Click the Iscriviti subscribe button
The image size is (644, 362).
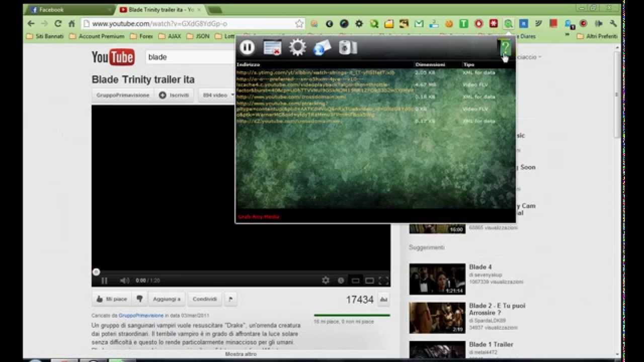coord(174,95)
